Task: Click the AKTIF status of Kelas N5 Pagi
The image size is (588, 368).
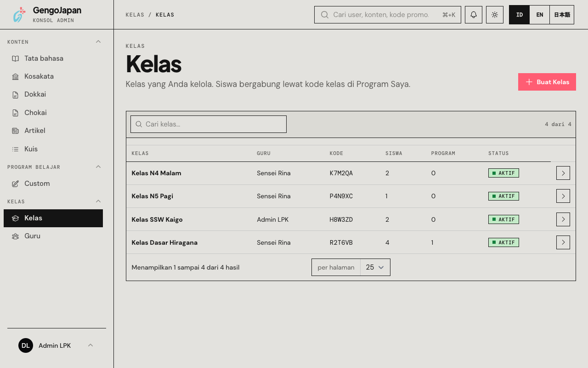Action: coord(503,196)
